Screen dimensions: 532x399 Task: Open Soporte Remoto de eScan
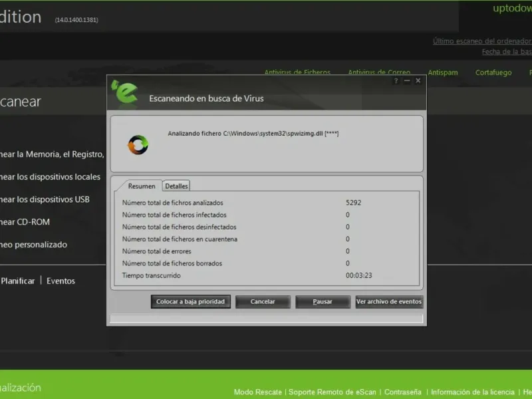332,392
